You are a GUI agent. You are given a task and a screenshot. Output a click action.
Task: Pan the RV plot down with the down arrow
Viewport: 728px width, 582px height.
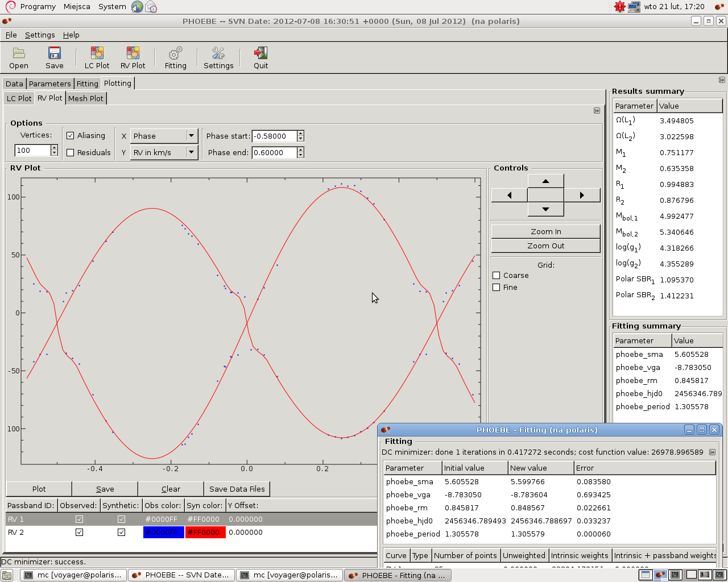coord(545,209)
